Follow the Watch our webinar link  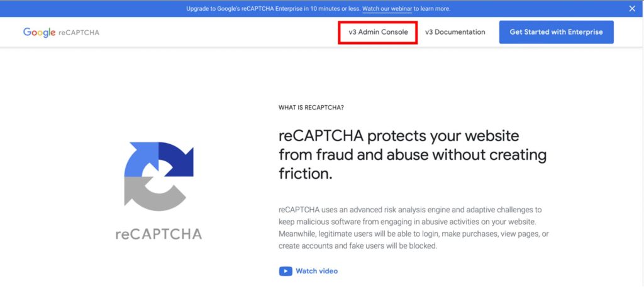(387, 9)
